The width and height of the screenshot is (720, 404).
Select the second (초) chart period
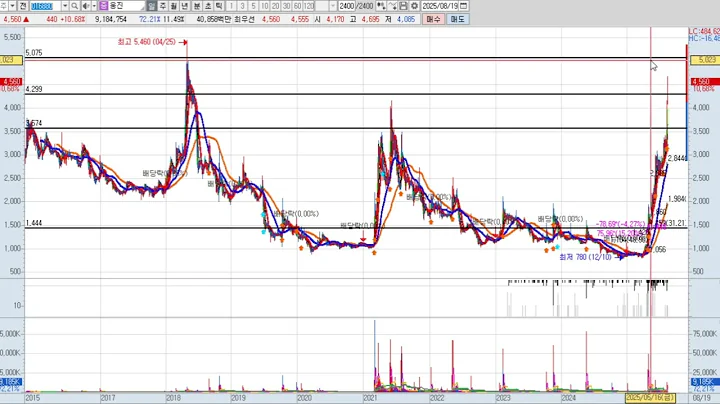click(x=208, y=6)
